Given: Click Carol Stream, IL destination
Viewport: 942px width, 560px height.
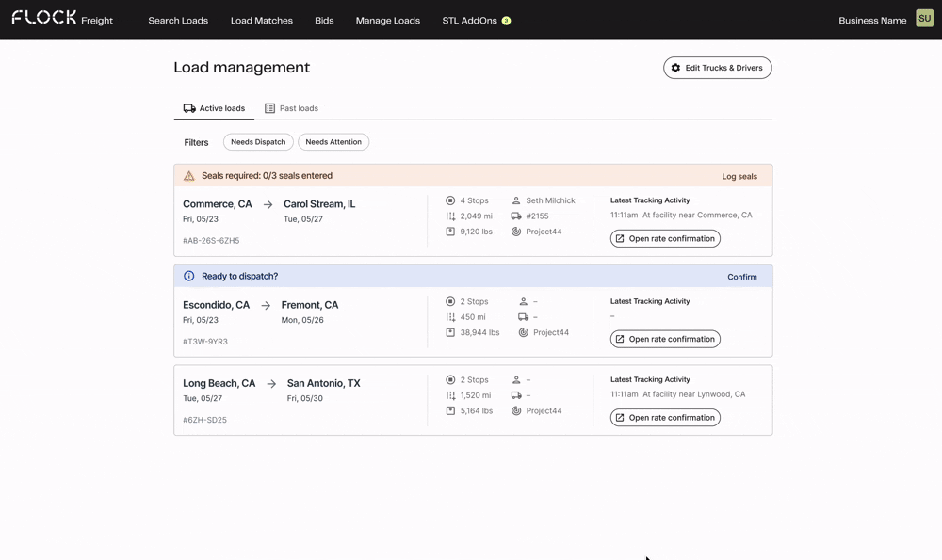Looking at the screenshot, I should coord(319,204).
